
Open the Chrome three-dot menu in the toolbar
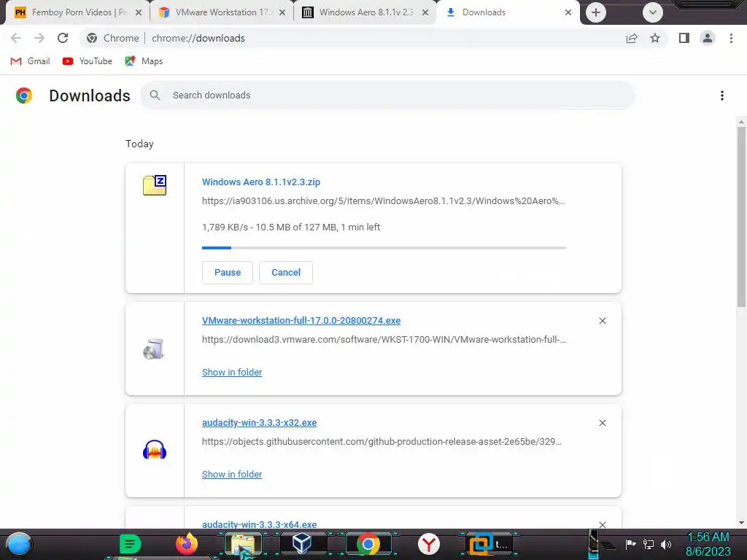[x=731, y=38]
